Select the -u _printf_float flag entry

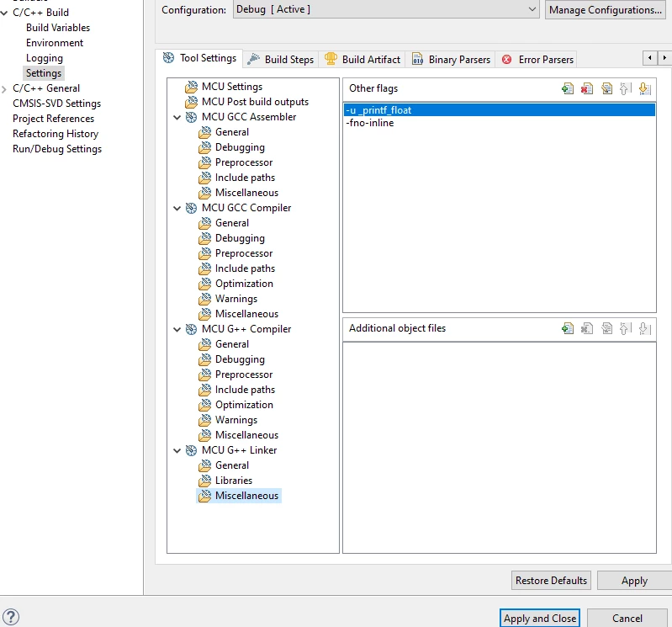[x=500, y=110]
